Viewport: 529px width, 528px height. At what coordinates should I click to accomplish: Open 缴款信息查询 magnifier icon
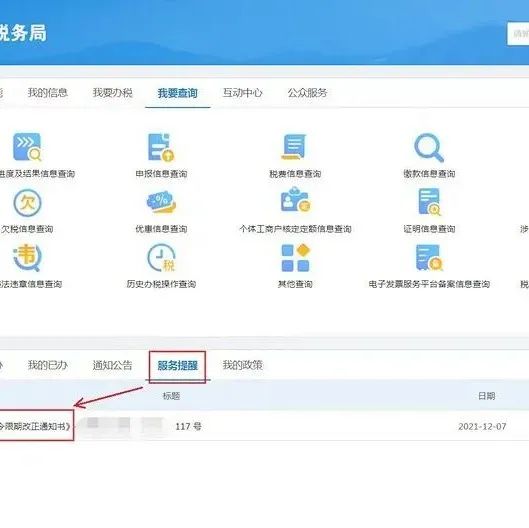(x=429, y=148)
